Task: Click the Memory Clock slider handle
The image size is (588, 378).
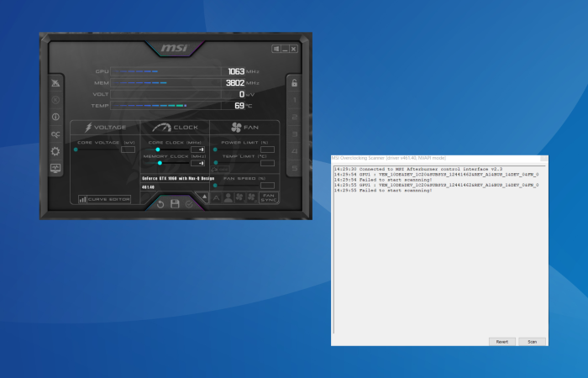Action: click(160, 163)
